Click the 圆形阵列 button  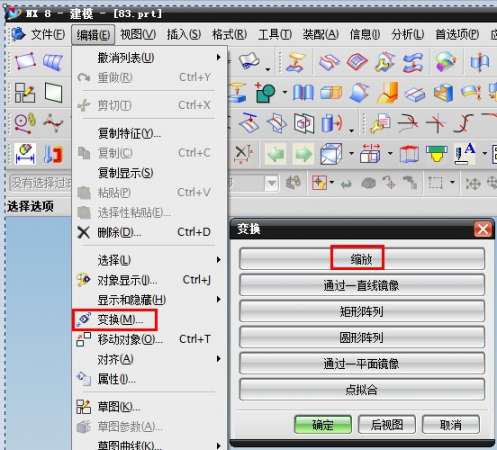tap(362, 337)
